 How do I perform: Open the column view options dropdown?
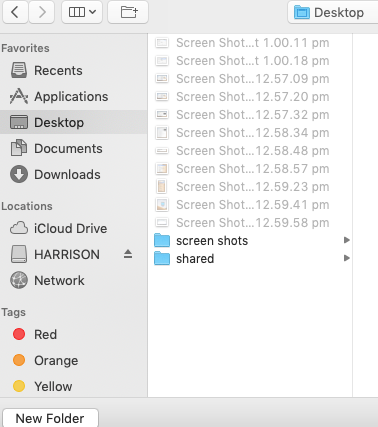coord(82,12)
